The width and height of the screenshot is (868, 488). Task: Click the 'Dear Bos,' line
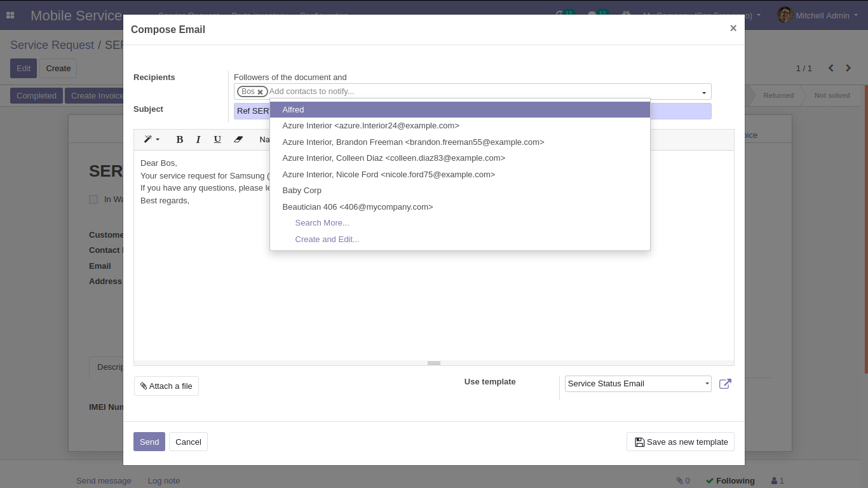(x=159, y=163)
